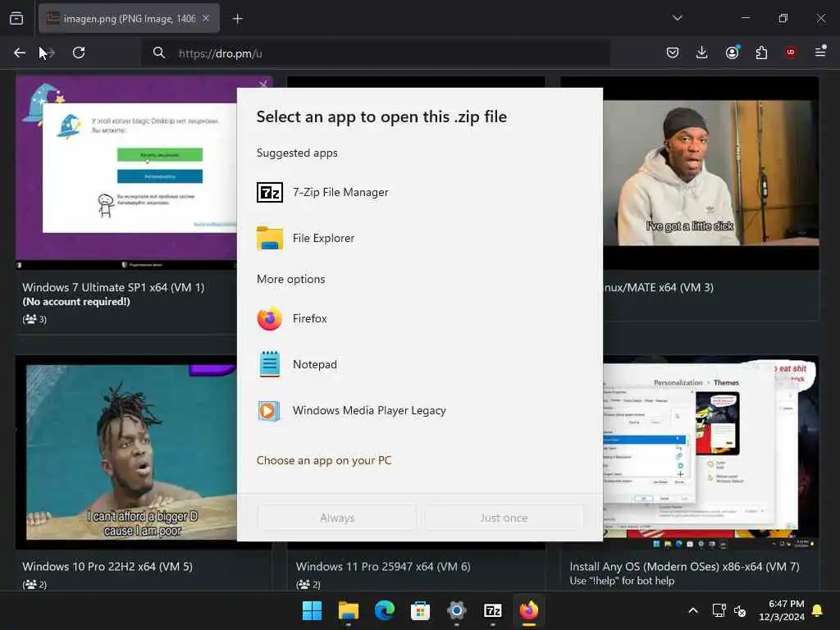Click the Choose an app on your PC link
840x630 pixels.
324,461
